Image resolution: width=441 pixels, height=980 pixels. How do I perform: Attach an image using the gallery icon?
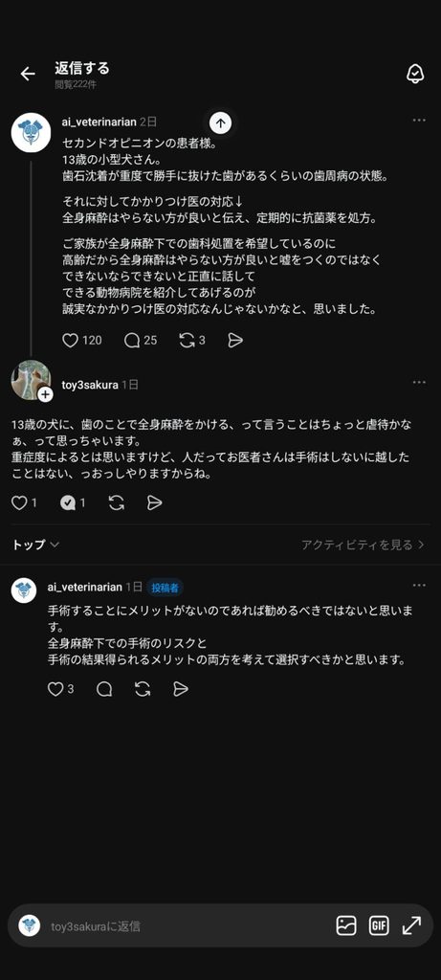tap(346, 925)
